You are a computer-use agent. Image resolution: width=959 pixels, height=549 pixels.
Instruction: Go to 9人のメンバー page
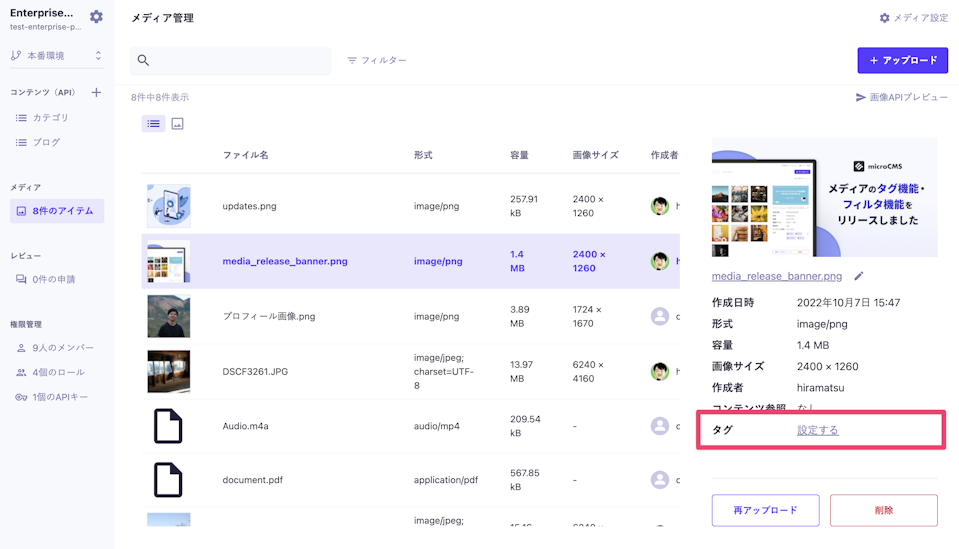point(62,348)
